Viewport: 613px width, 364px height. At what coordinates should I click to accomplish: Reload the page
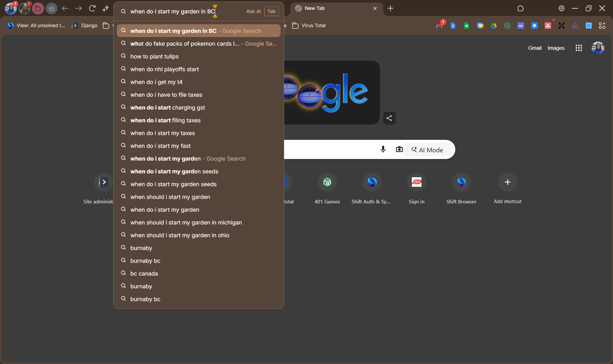coord(92,8)
